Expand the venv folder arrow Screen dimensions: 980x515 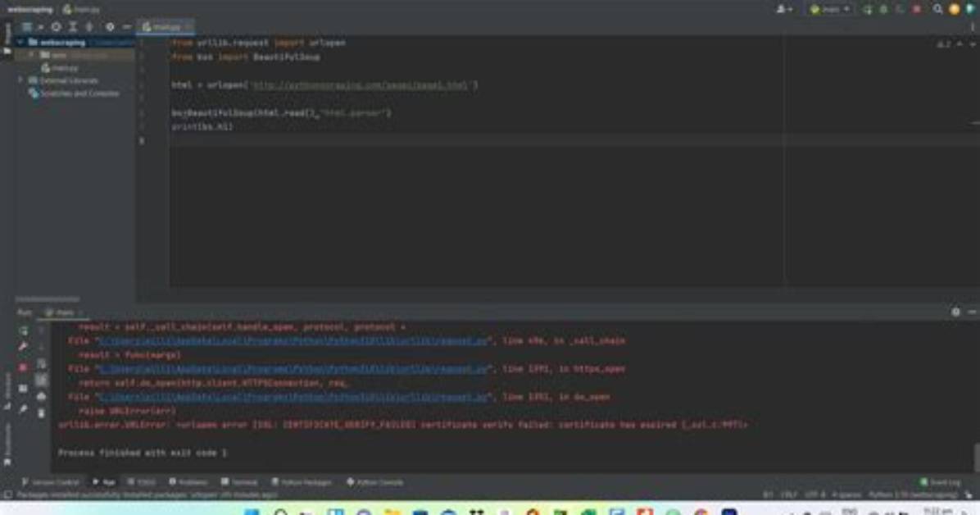pyautogui.click(x=32, y=55)
